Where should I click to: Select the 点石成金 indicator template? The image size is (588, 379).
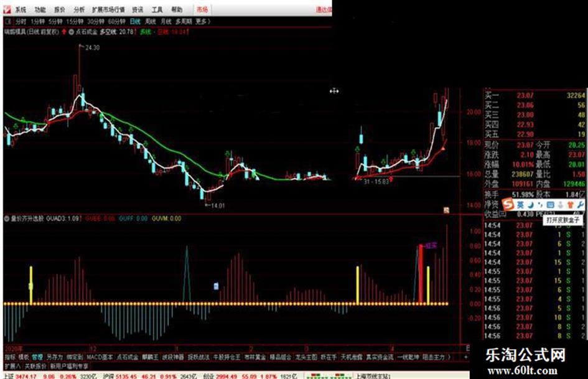(128, 357)
